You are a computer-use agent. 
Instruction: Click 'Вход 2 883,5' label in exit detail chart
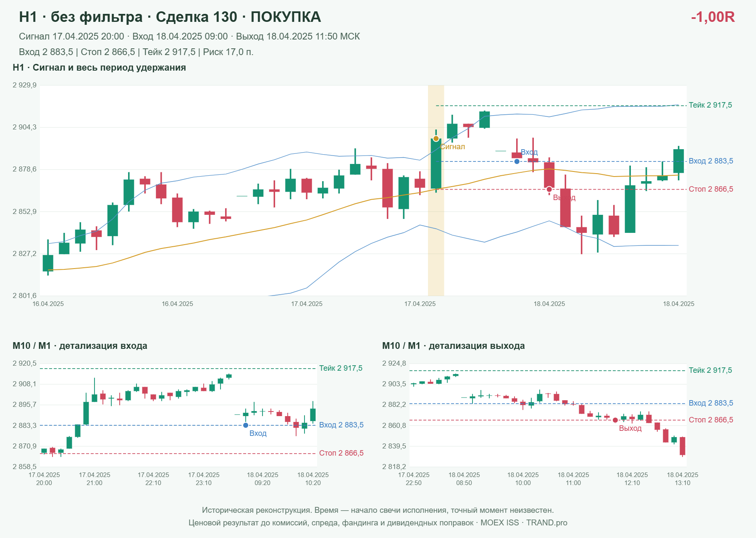(711, 403)
